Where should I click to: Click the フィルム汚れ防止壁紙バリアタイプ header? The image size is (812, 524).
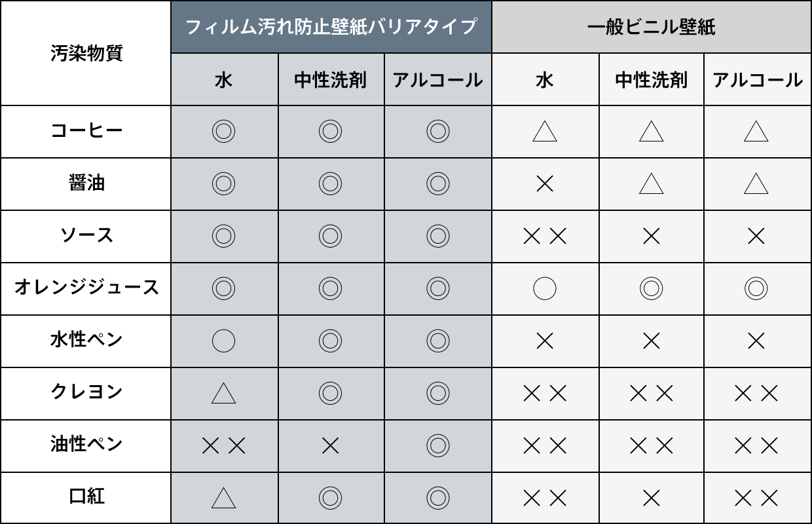click(x=331, y=27)
